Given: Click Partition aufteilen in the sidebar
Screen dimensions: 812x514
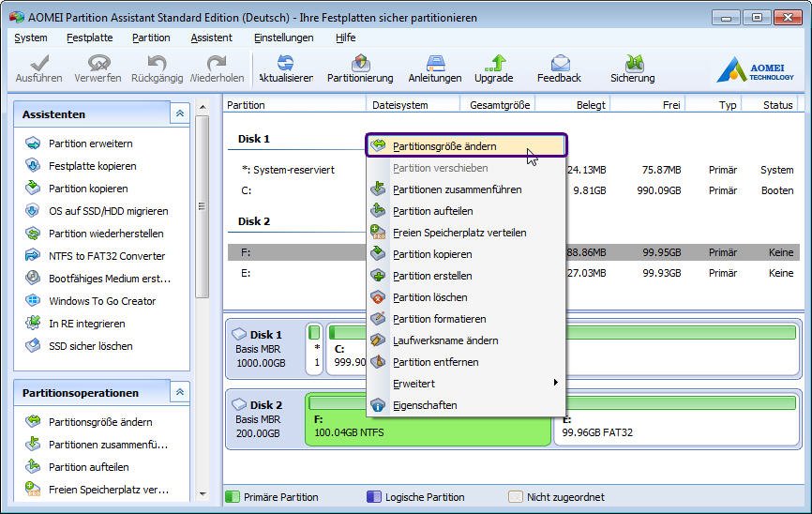Looking at the screenshot, I should 78,467.
